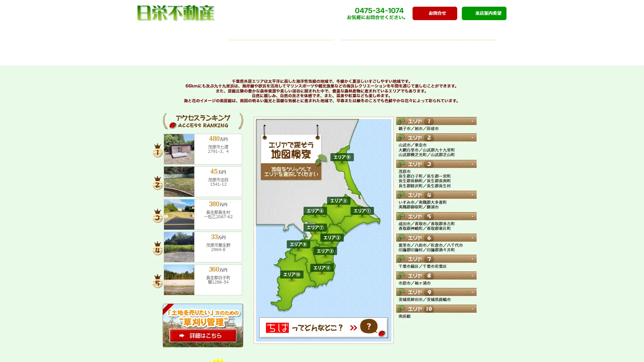
Task: Select エリア⑦ marker on the map
Action: (x=315, y=228)
